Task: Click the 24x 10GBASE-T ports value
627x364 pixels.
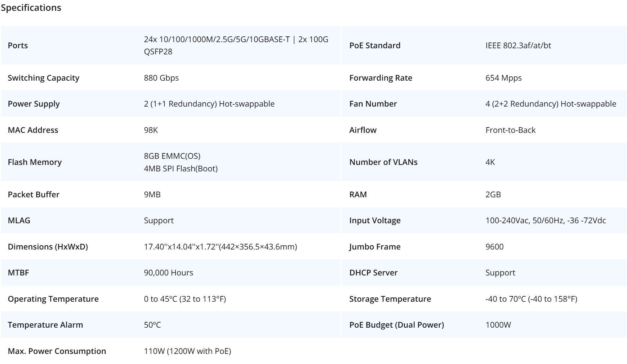Action: coord(236,45)
